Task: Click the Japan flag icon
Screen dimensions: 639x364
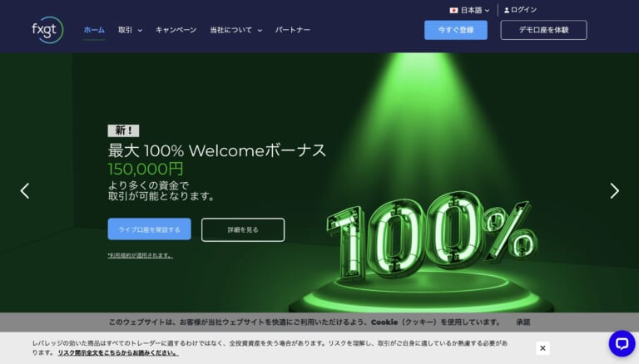Action: [x=453, y=10]
